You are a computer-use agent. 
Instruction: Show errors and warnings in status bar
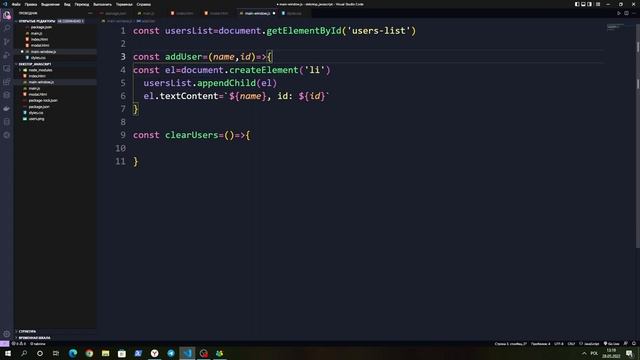pyautogui.click(x=19, y=344)
